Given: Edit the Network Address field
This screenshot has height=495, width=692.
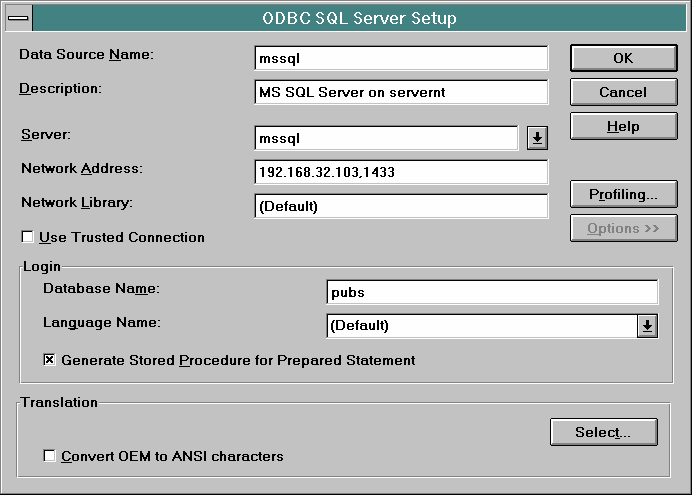Looking at the screenshot, I should point(401,172).
